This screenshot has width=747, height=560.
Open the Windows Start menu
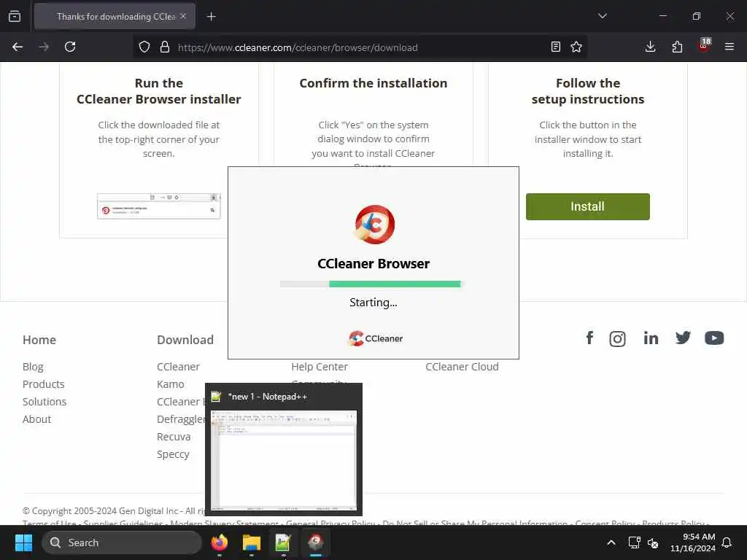[23, 542]
